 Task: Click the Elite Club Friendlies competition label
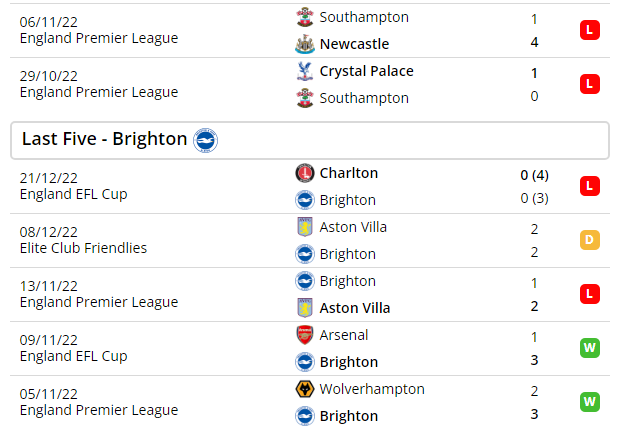(x=83, y=247)
